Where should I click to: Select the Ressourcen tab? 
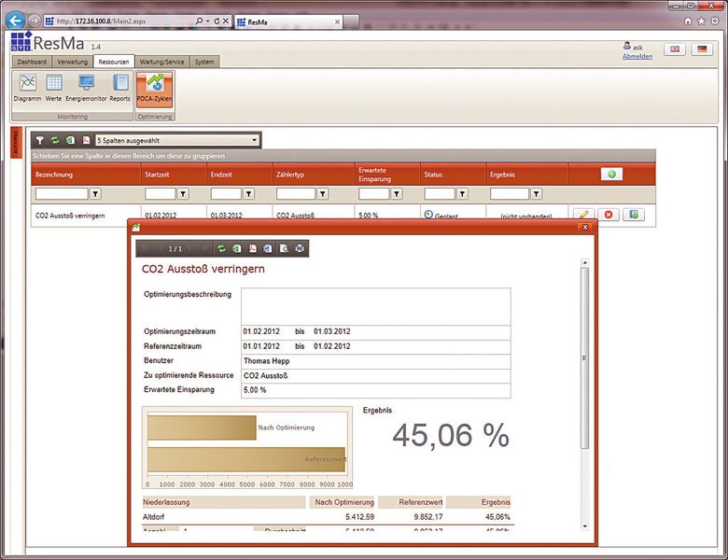click(x=114, y=62)
